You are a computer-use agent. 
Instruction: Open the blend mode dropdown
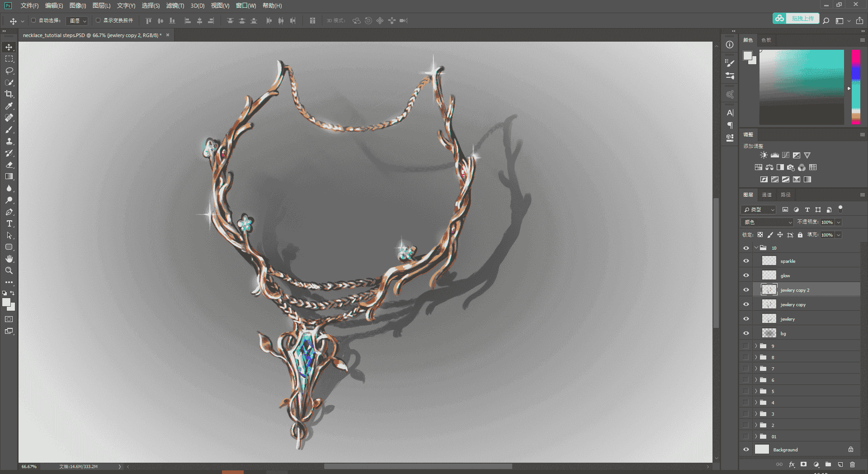767,222
